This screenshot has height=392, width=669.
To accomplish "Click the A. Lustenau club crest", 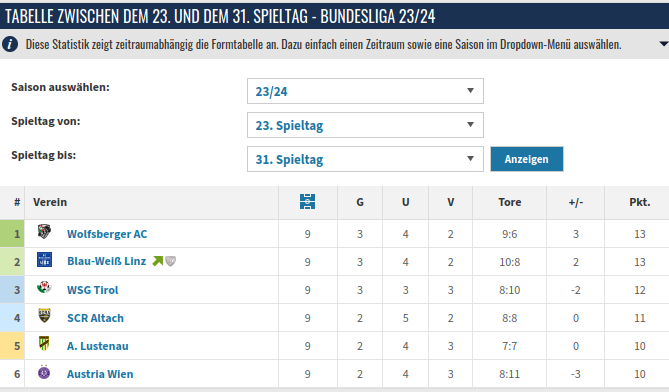I will tap(44, 344).
